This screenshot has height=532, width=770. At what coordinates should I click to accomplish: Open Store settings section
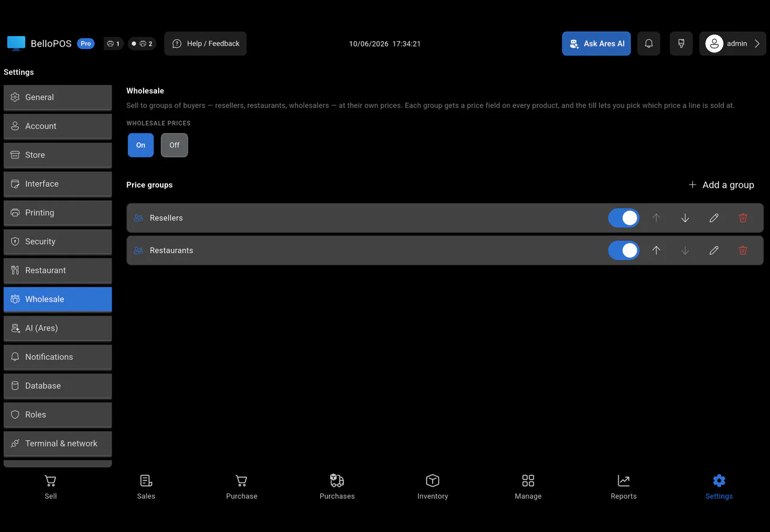point(58,155)
